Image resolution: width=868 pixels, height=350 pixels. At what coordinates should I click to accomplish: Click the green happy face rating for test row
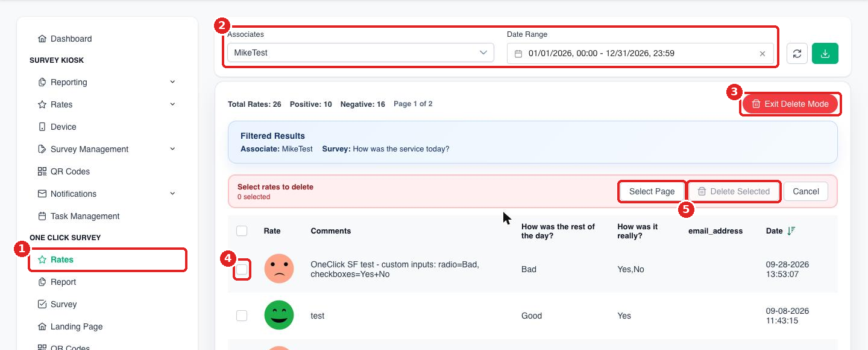click(279, 315)
